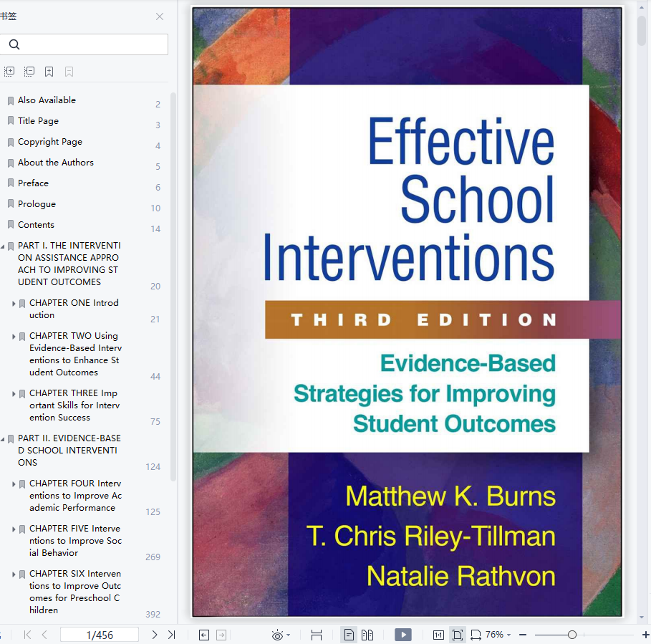The width and height of the screenshot is (651, 644).
Task: Click page number 14 beside Contents
Action: click(155, 229)
